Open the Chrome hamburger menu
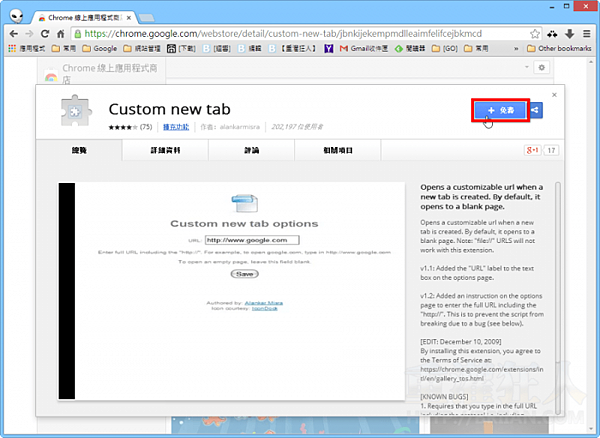Image resolution: width=600 pixels, height=438 pixels. [x=587, y=34]
